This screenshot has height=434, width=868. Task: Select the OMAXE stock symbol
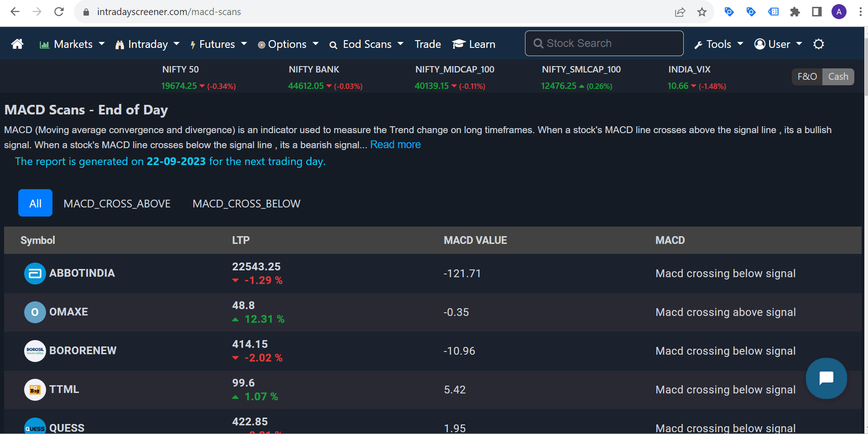click(x=69, y=312)
